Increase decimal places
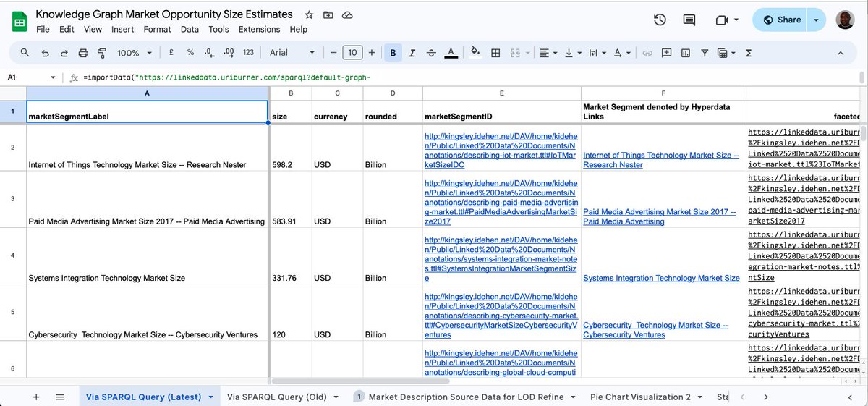The width and height of the screenshot is (868, 406). (x=229, y=53)
